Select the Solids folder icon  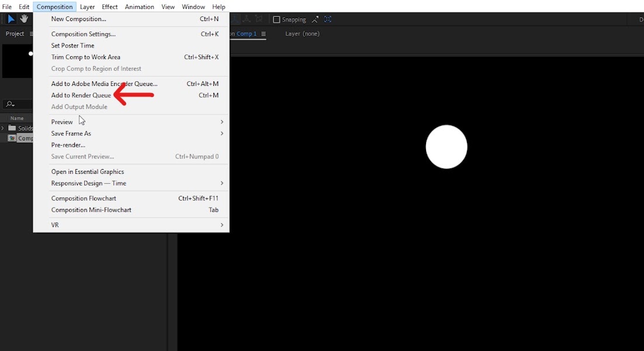[12, 128]
